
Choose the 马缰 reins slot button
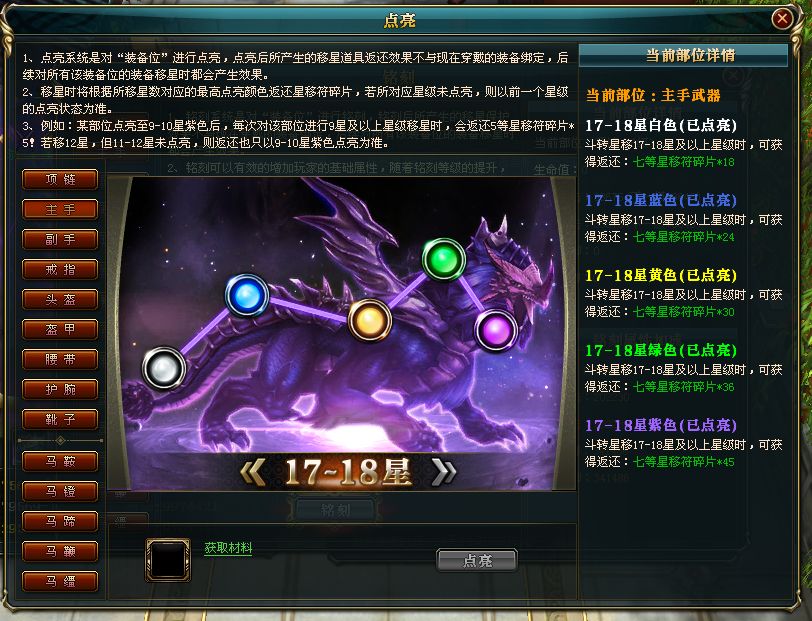click(x=60, y=581)
